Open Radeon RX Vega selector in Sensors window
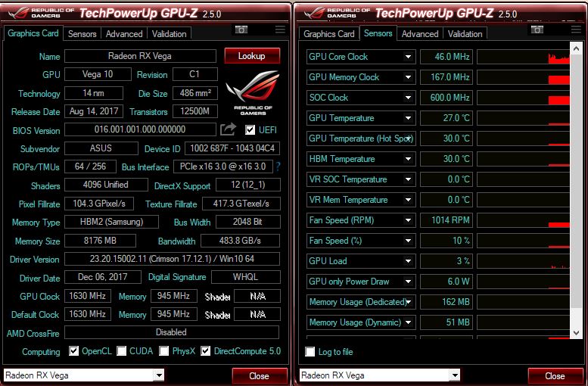This screenshot has height=386, width=588. pos(455,375)
